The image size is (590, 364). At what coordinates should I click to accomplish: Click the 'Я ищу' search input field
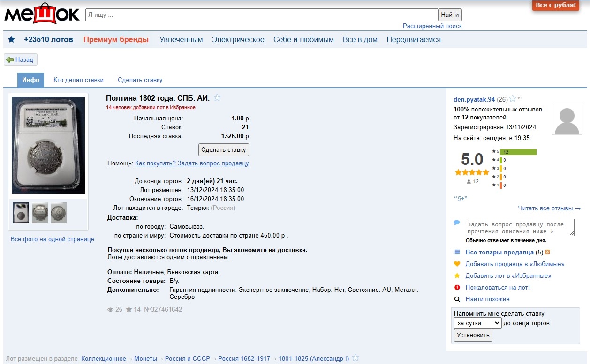point(261,15)
